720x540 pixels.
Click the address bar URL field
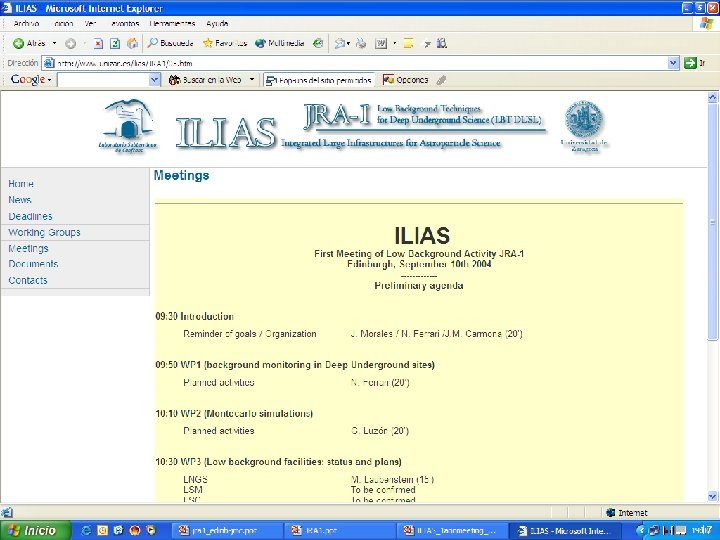354,63
